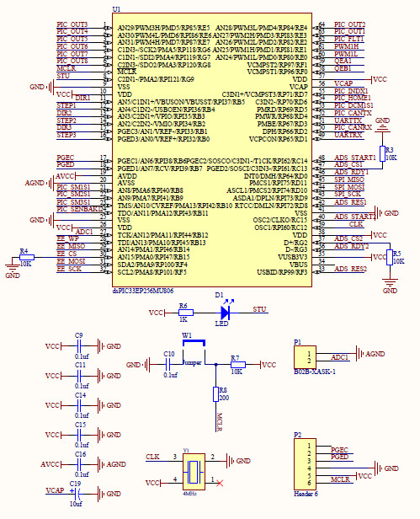The width and height of the screenshot is (420, 519).
Task: Click the red no-connect cross near Y1
Action: pyautogui.click(x=220, y=484)
